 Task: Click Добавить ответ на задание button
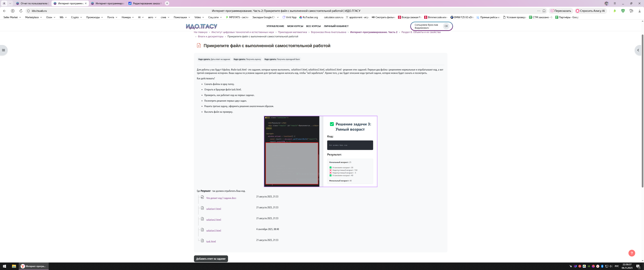[x=211, y=259]
